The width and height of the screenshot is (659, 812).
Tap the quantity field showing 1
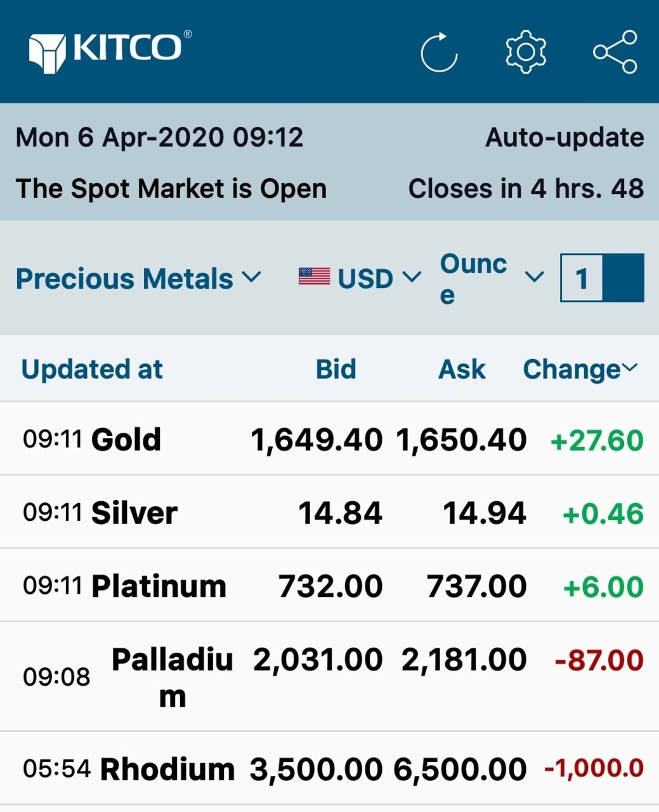click(x=582, y=278)
